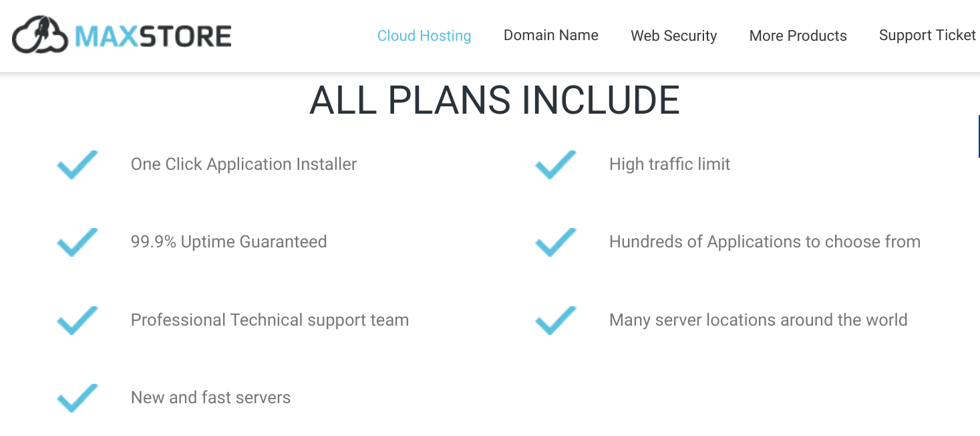Select the text Many server locations around the world
The height and width of the screenshot is (436, 980).
click(758, 320)
